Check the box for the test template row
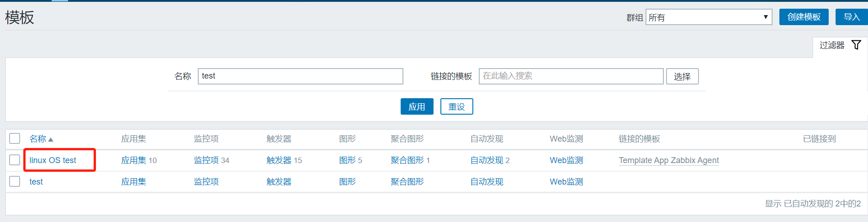 pyautogui.click(x=15, y=181)
